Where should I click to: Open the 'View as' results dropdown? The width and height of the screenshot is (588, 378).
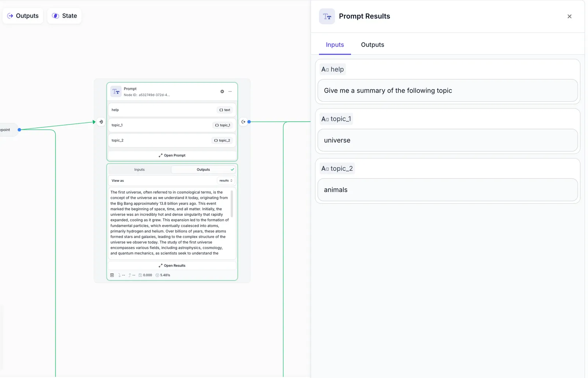[226, 181]
